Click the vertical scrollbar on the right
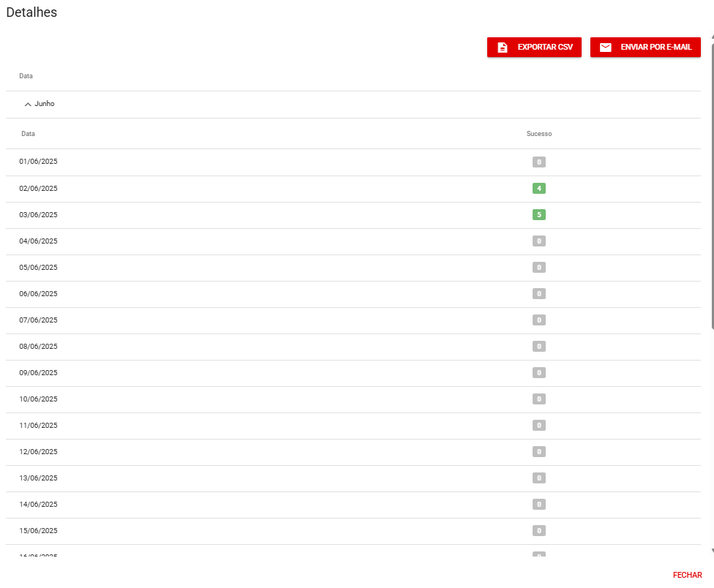The width and height of the screenshot is (714, 588). point(712,183)
